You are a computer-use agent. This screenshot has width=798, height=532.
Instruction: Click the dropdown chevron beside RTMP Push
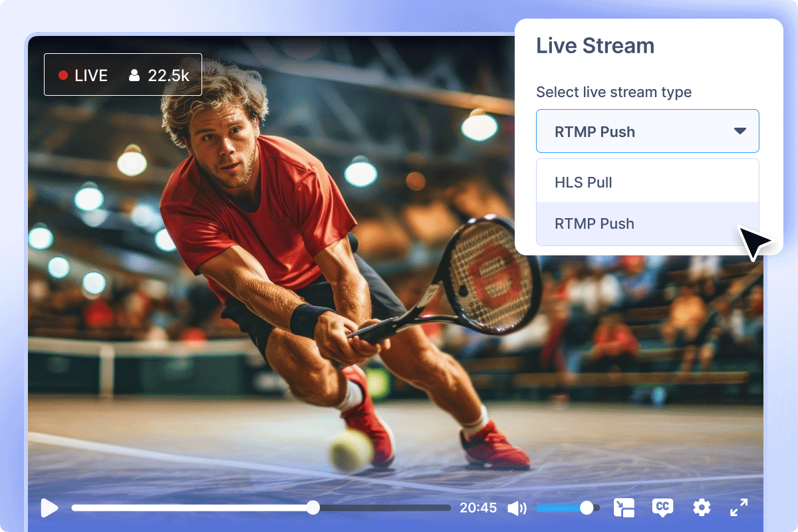740,131
